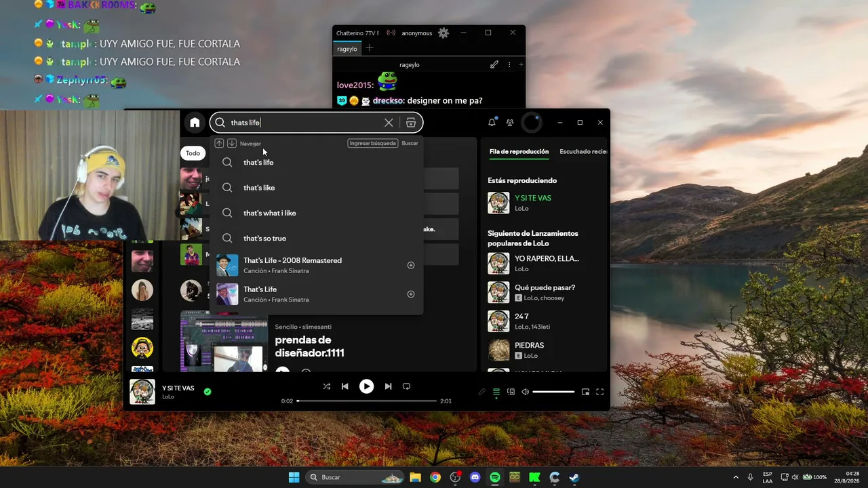
Task: Clear the Spotify search field text
Action: pos(389,123)
